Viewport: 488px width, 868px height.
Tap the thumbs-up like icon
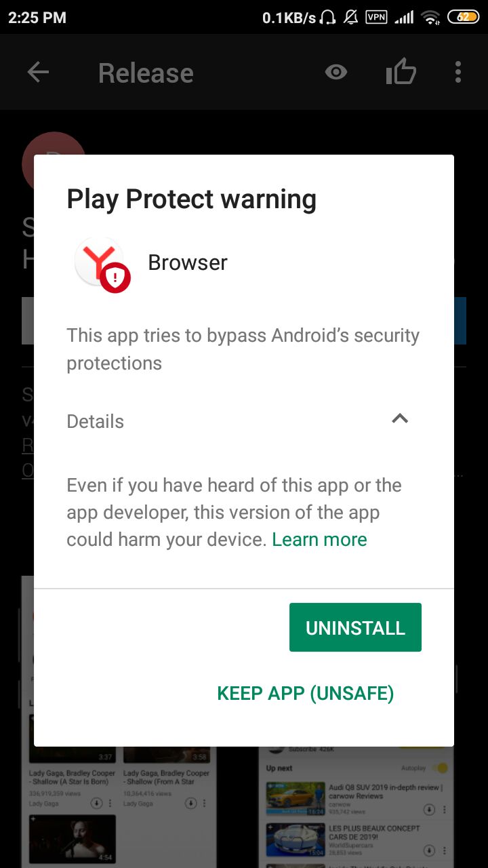click(401, 71)
